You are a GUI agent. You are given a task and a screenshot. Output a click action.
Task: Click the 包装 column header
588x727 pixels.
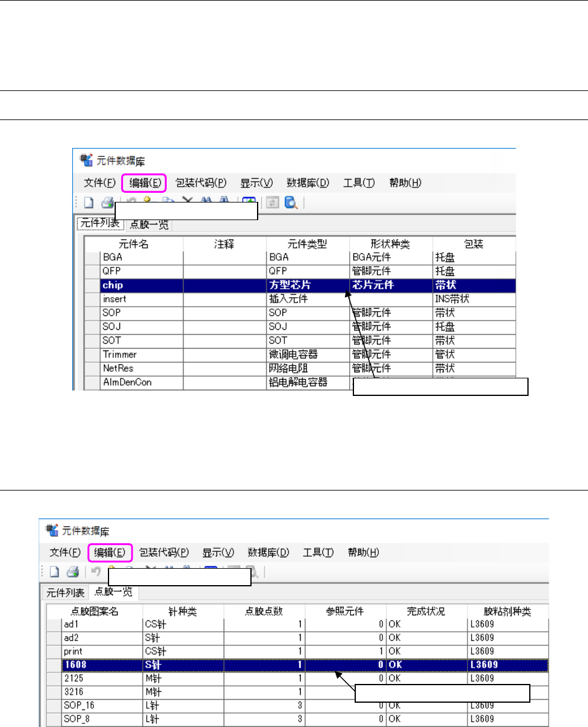click(x=473, y=244)
